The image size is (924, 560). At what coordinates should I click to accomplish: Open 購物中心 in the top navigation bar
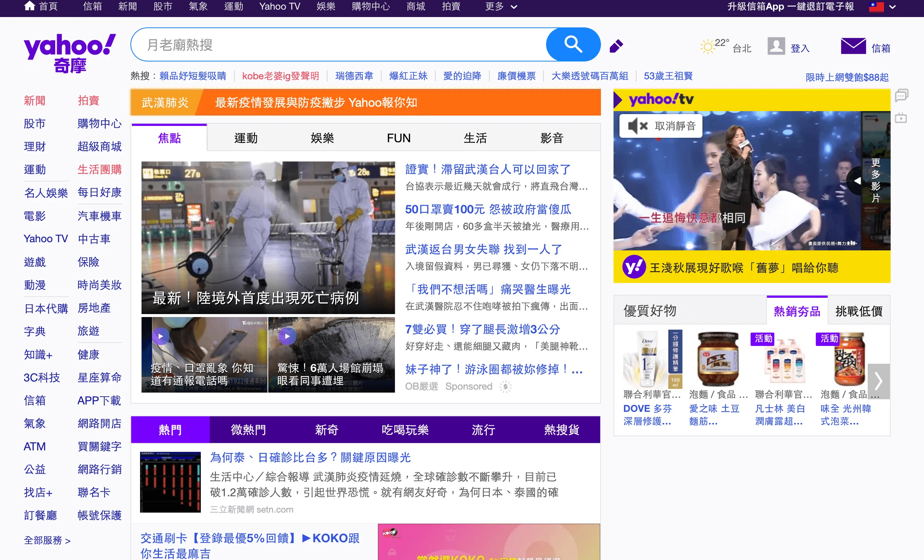370,6
